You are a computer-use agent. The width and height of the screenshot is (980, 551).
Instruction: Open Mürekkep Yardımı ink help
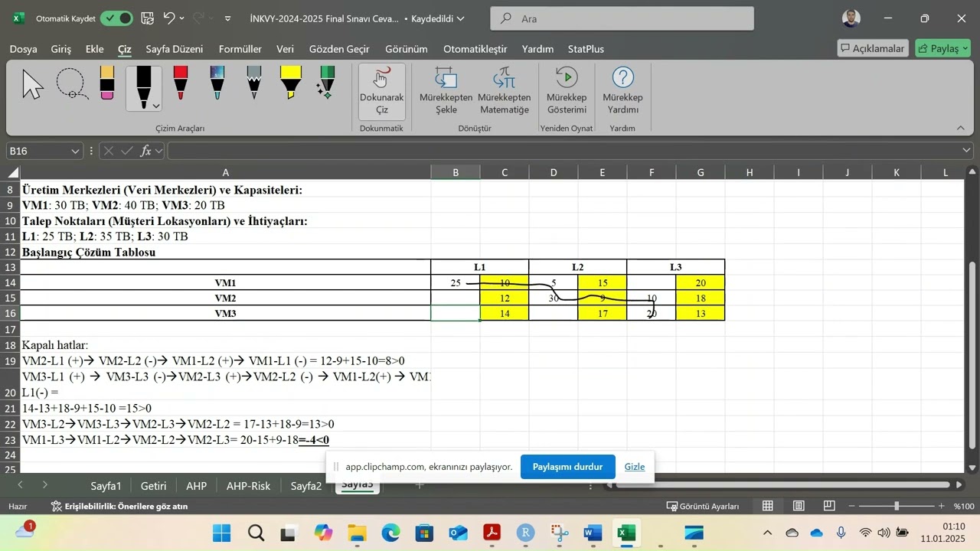click(x=622, y=91)
